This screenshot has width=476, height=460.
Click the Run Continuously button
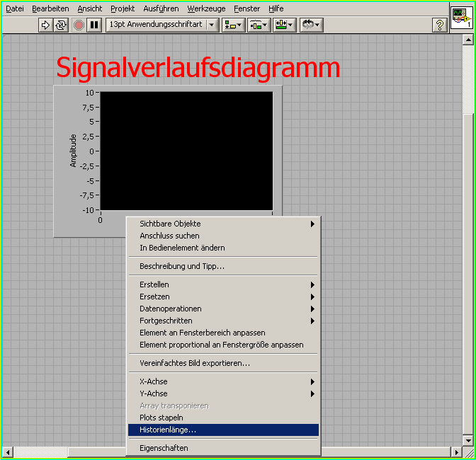click(x=61, y=25)
